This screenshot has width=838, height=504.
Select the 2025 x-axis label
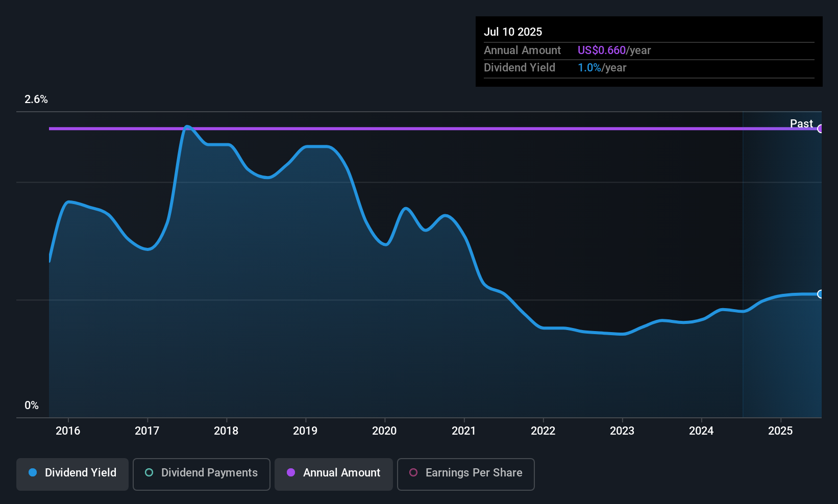tap(780, 431)
